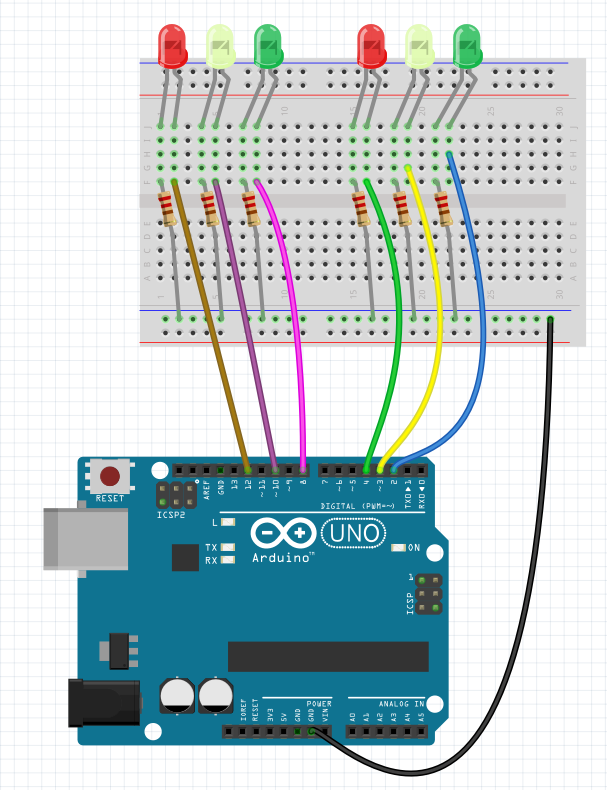Click the left yellow LED
The height and width of the screenshot is (790, 607).
point(220,46)
